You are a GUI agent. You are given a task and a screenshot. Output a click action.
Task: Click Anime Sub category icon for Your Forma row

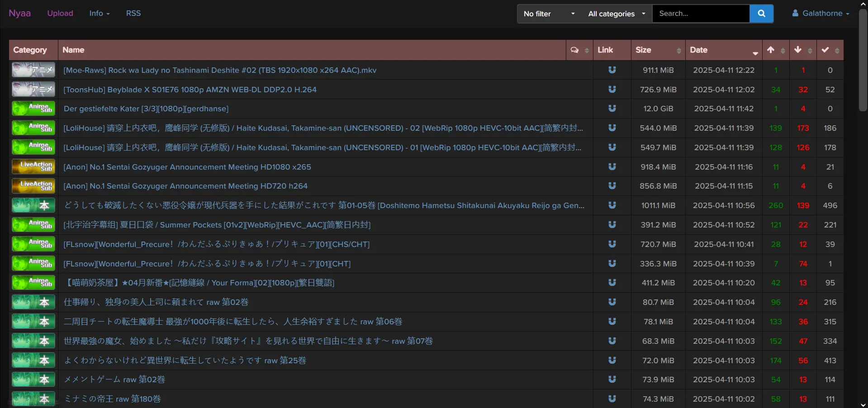click(33, 283)
